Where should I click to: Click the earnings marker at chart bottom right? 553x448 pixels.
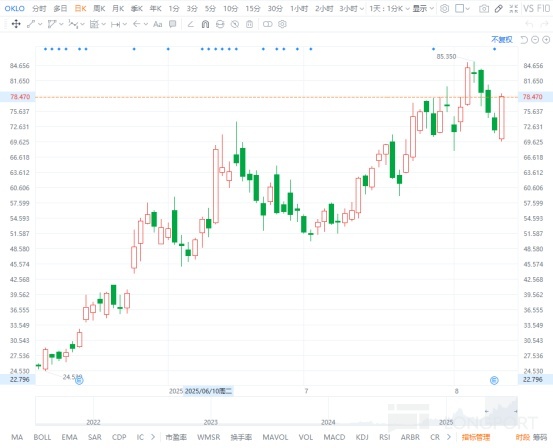point(494,380)
